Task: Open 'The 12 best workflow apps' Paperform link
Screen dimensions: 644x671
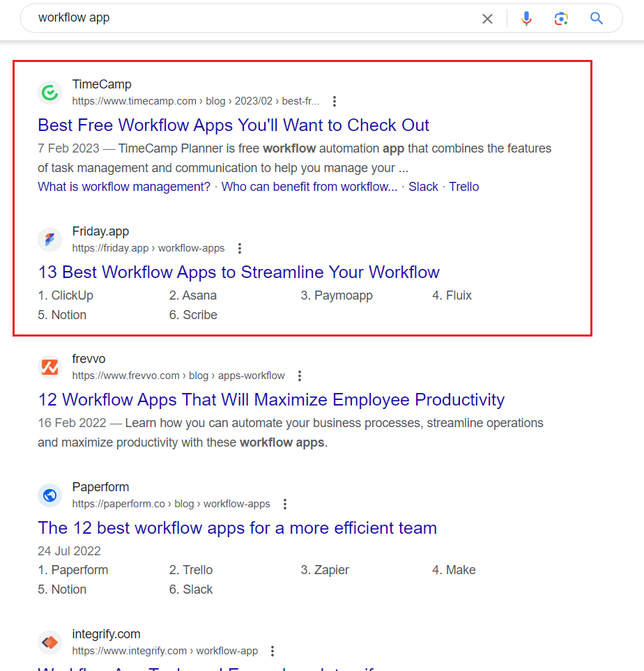Action: [x=237, y=528]
